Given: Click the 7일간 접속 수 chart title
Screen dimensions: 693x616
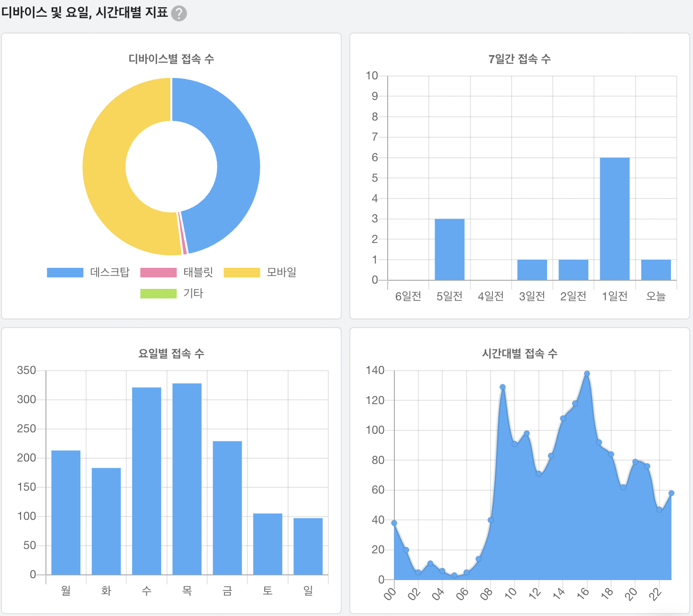Looking at the screenshot, I should pos(520,59).
